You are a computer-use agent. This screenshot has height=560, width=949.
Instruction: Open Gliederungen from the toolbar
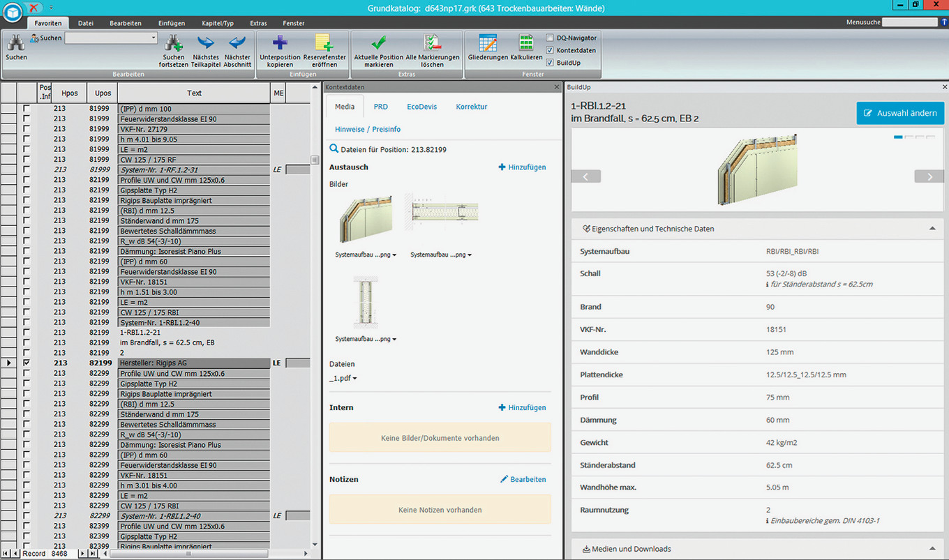pos(488,44)
